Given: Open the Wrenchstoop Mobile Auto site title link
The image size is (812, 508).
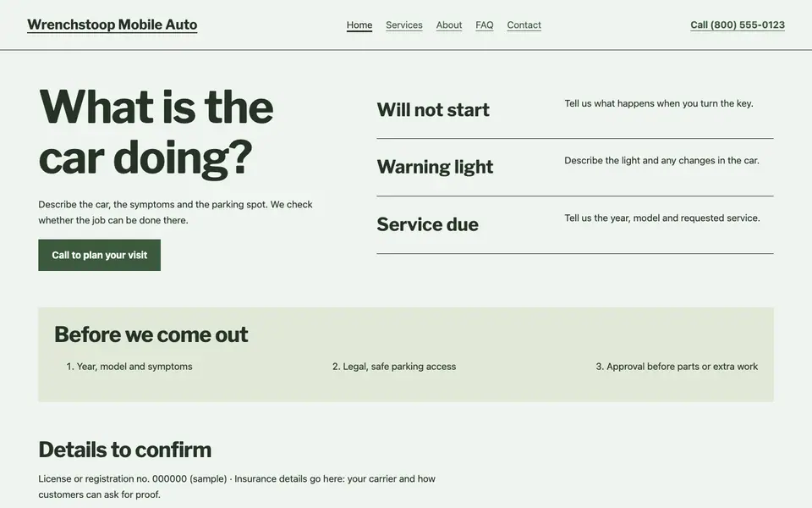Looking at the screenshot, I should click(x=112, y=25).
